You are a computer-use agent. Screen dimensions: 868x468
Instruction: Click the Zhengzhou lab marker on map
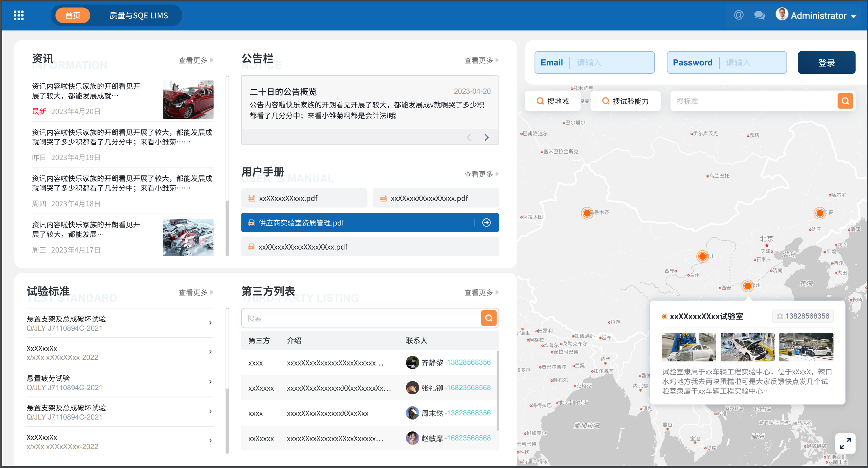747,286
